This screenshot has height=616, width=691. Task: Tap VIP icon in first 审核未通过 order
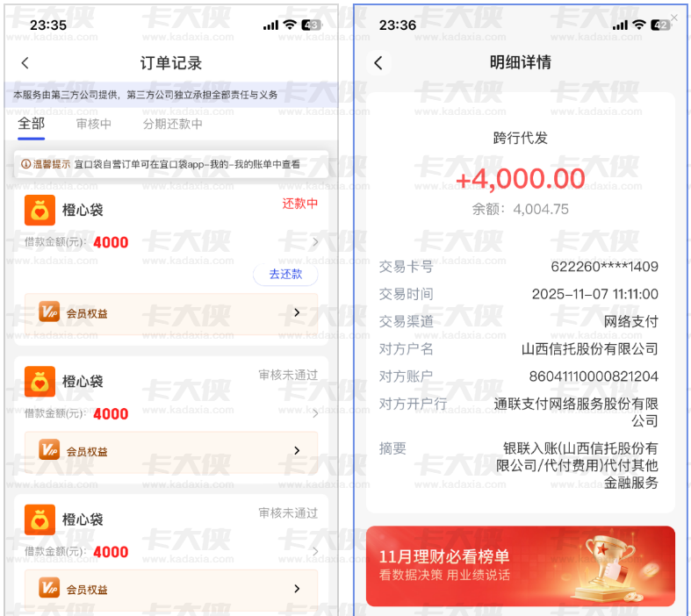pos(49,449)
